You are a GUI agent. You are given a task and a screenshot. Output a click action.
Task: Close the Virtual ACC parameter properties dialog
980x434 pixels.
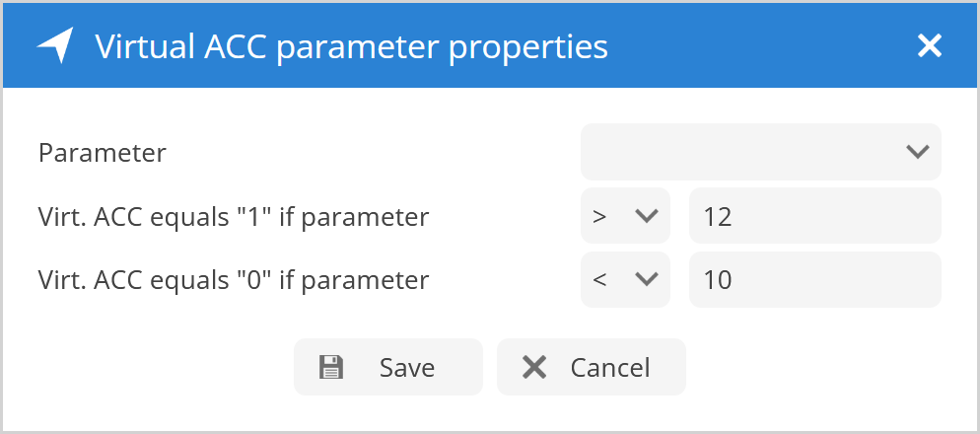[929, 45]
